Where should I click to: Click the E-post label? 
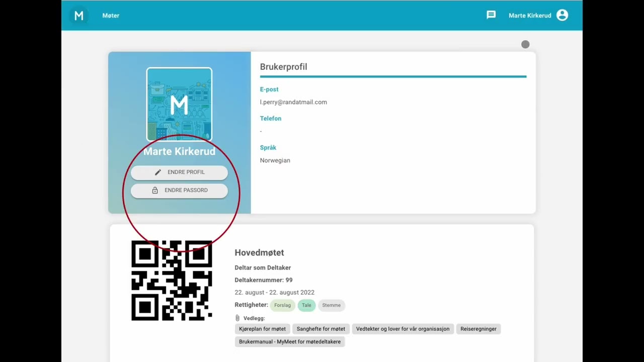(x=269, y=89)
